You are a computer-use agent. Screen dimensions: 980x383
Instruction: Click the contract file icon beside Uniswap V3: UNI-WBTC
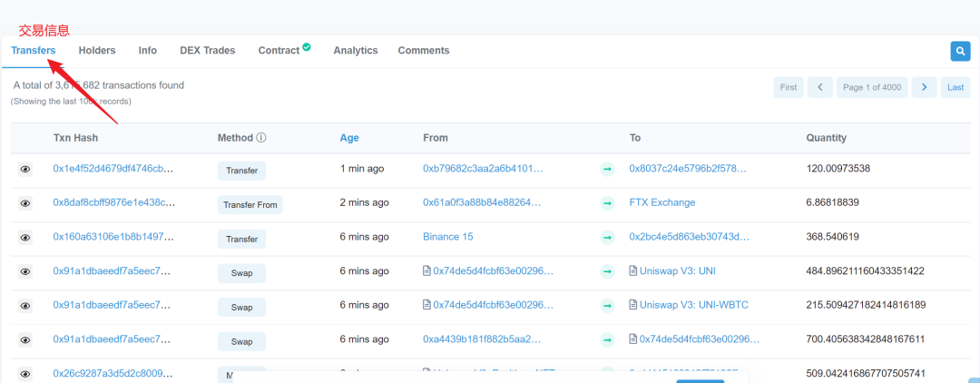pos(633,305)
